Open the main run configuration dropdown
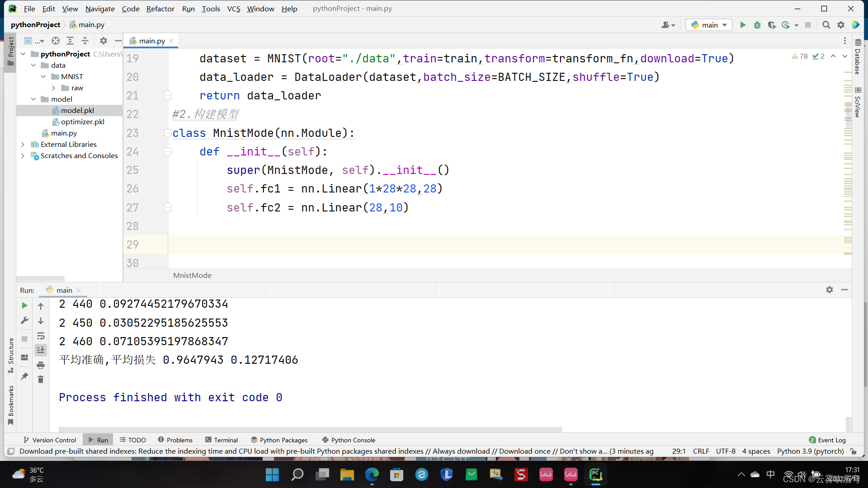The height and width of the screenshot is (488, 868). [709, 25]
